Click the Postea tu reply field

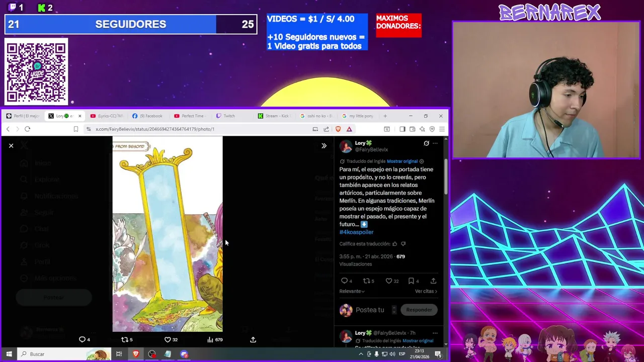(370, 310)
